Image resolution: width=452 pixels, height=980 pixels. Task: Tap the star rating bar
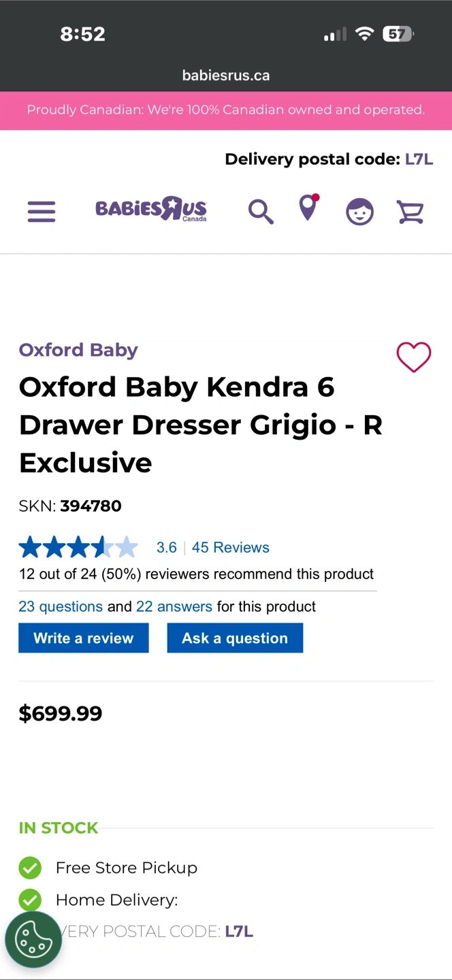(x=78, y=547)
